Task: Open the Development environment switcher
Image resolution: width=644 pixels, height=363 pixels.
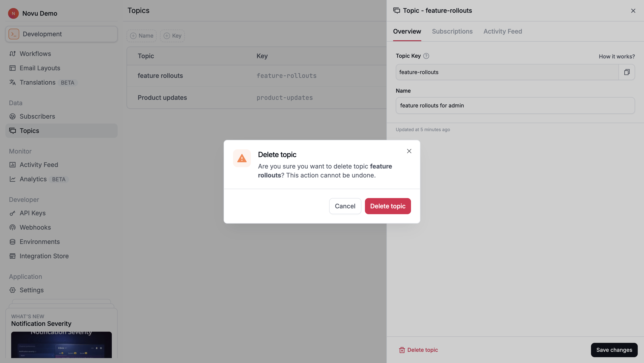Action: (x=61, y=34)
